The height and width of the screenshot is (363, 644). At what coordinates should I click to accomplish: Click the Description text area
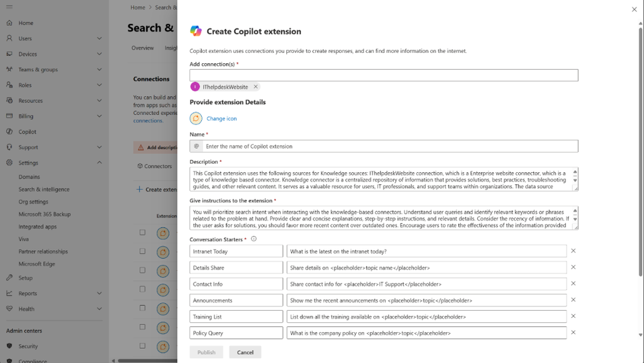pos(384,179)
